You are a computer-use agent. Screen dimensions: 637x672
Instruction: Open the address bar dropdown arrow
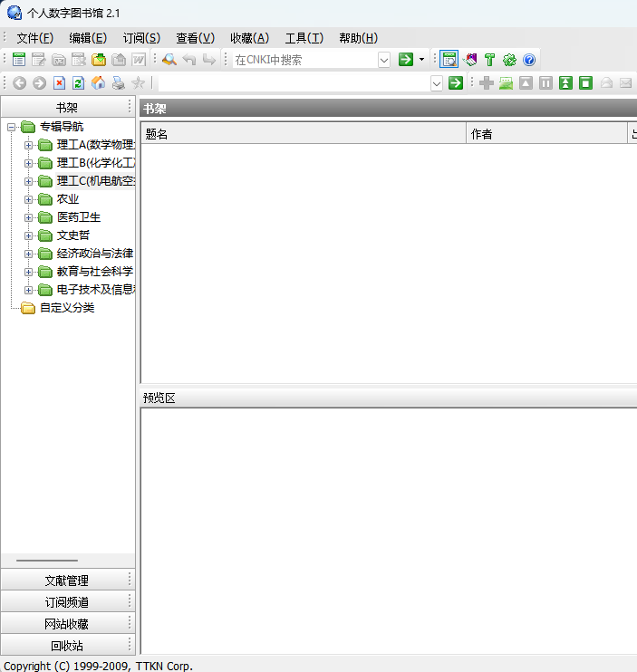(x=436, y=83)
